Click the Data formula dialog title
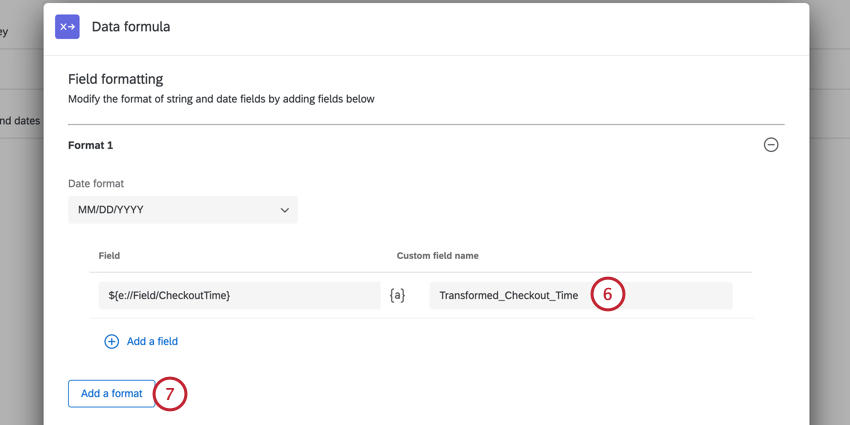The height and width of the screenshot is (425, 850). 131,27
